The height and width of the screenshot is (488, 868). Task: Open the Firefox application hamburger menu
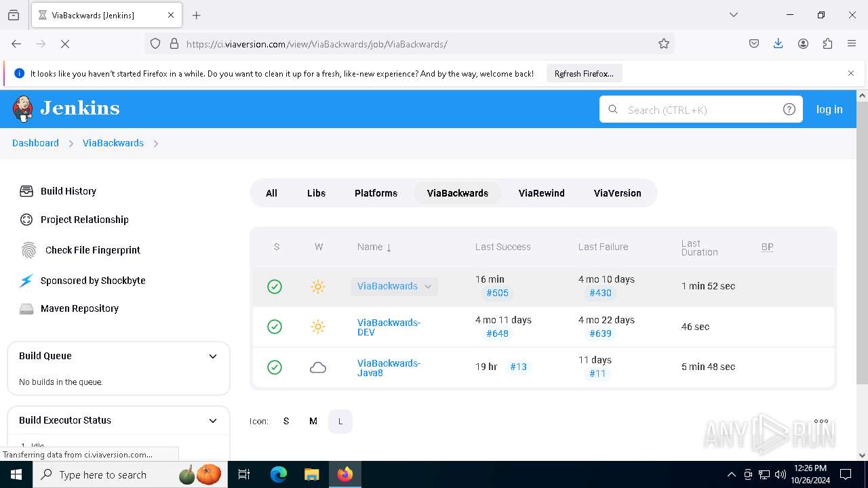[852, 43]
